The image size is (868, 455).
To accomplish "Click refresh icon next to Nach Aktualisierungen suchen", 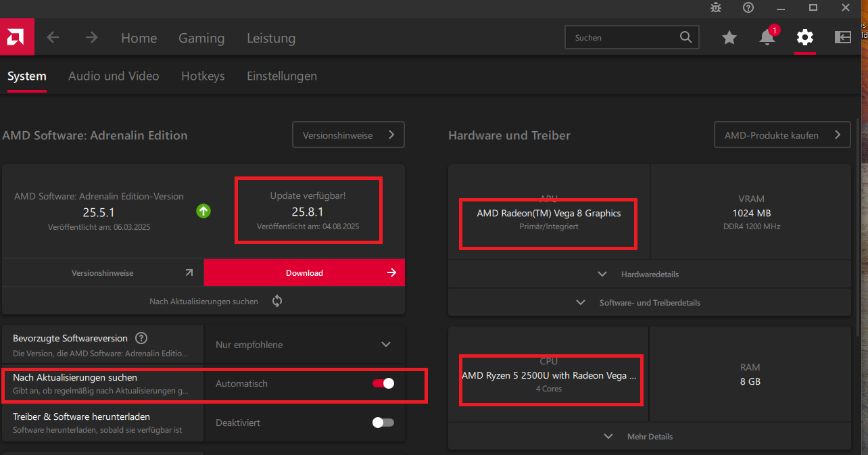I will [x=277, y=302].
